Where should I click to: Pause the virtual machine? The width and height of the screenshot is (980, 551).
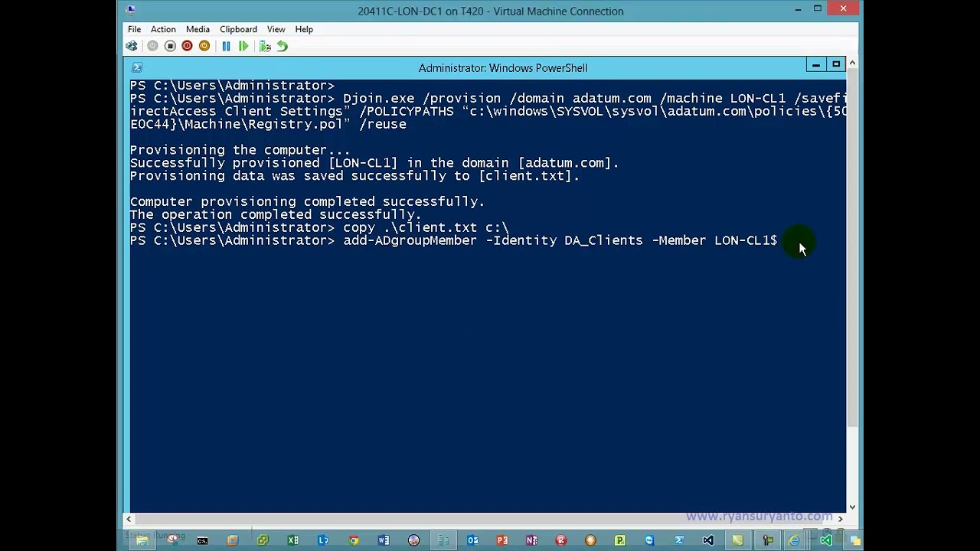[226, 46]
